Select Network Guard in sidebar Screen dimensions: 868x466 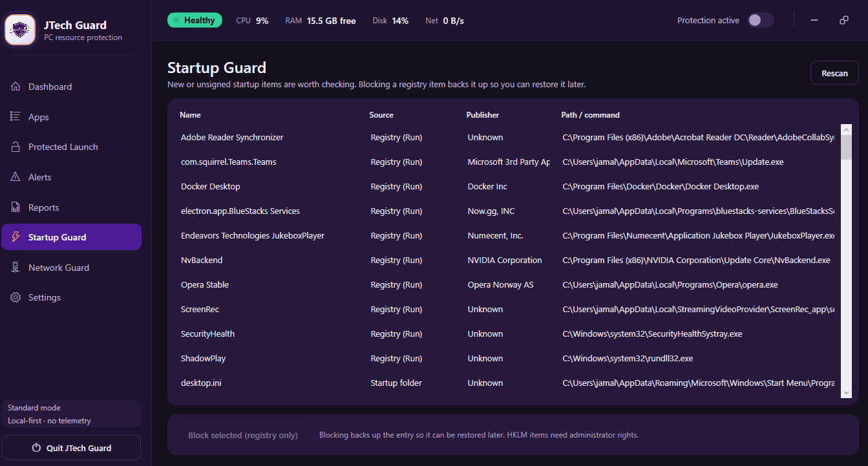(71, 268)
